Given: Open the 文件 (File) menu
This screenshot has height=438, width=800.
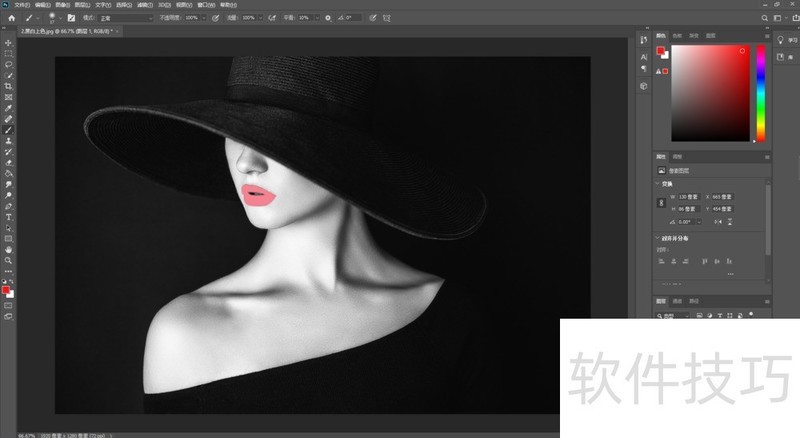Looking at the screenshot, I should pos(23,5).
